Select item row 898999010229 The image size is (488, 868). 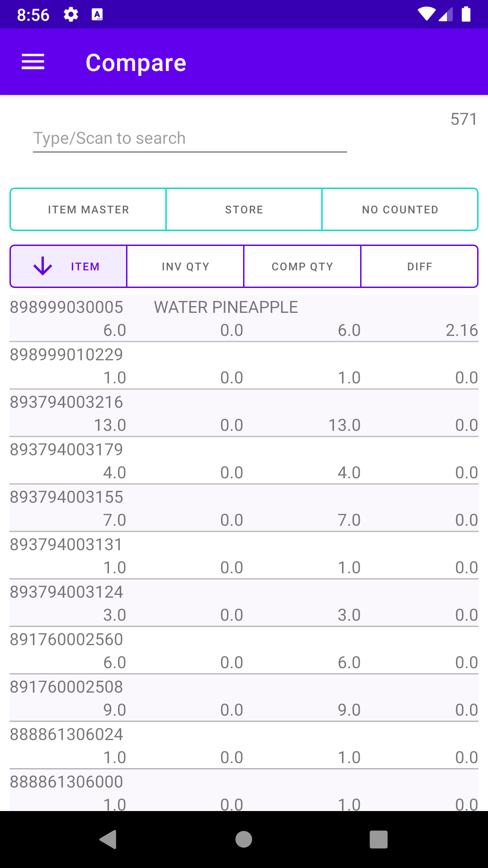coord(244,366)
